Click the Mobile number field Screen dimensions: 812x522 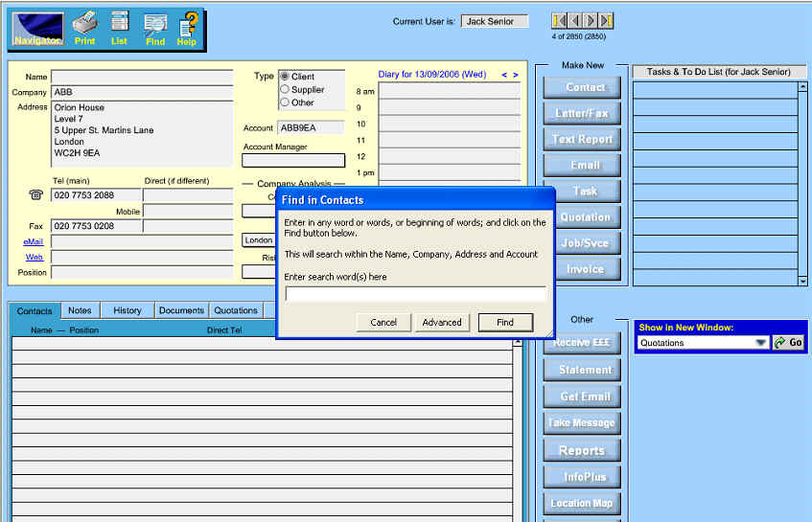click(x=188, y=211)
